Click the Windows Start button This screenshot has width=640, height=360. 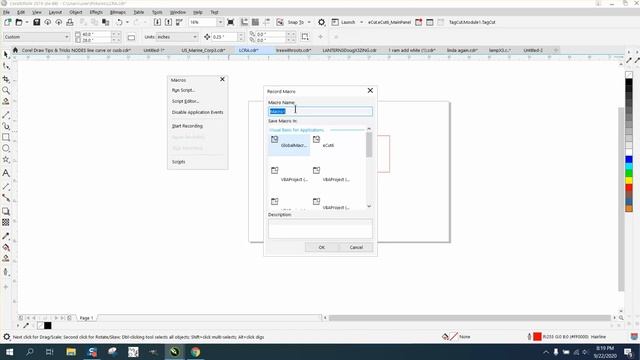point(9,352)
